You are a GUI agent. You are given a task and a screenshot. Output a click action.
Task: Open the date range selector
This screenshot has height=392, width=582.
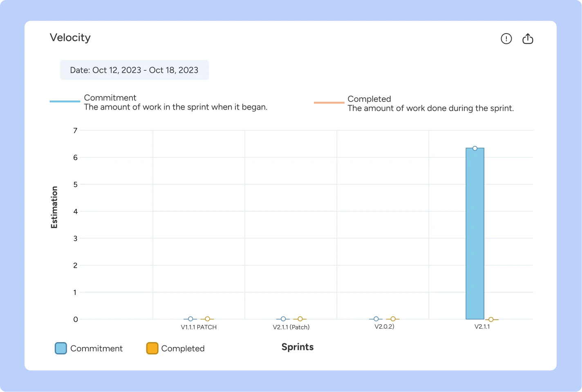[x=134, y=70]
